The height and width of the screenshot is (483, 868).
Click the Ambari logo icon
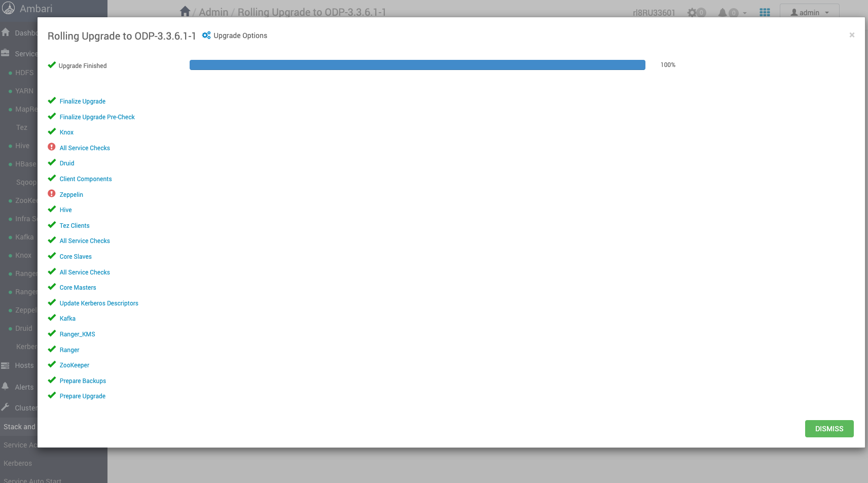9,8
